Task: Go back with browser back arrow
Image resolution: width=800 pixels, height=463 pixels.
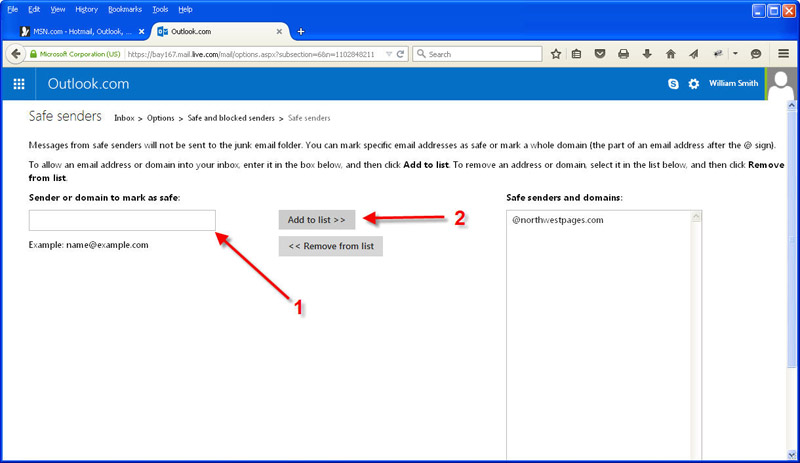Action: [x=16, y=54]
